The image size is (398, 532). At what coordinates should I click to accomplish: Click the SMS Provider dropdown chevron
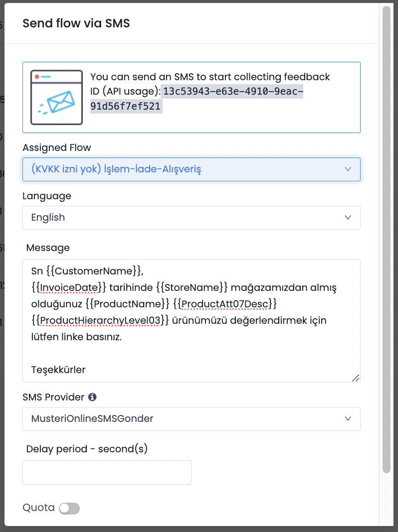point(348,419)
